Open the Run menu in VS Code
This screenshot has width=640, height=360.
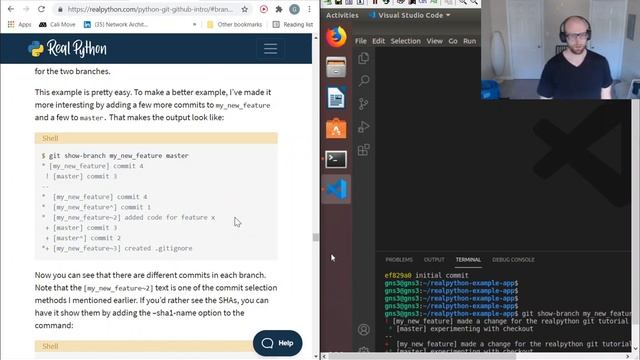(x=469, y=41)
